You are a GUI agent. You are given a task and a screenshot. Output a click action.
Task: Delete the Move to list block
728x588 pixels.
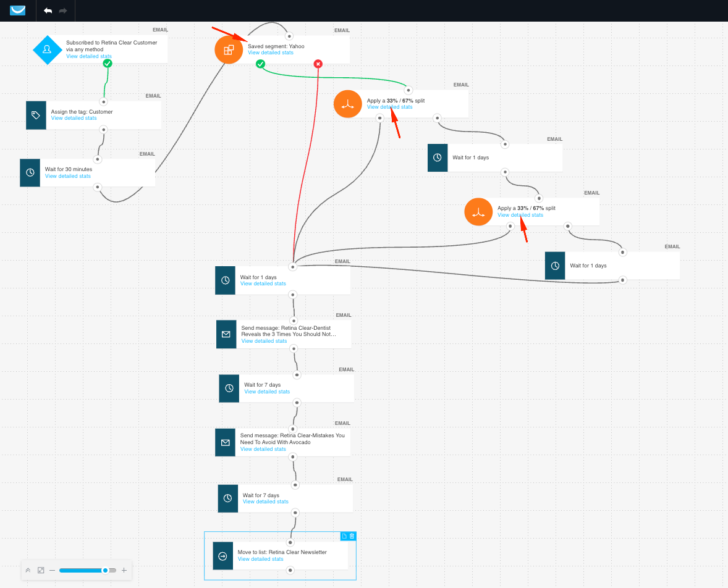pyautogui.click(x=352, y=536)
